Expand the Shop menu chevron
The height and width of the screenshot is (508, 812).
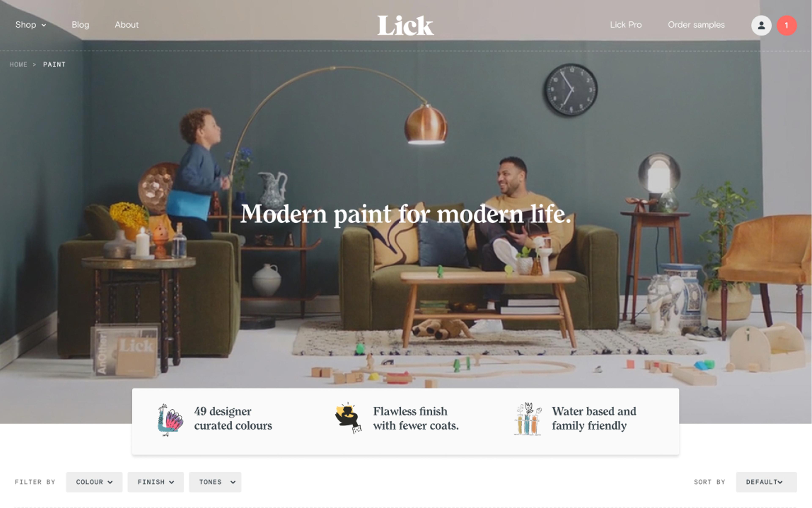tap(44, 25)
